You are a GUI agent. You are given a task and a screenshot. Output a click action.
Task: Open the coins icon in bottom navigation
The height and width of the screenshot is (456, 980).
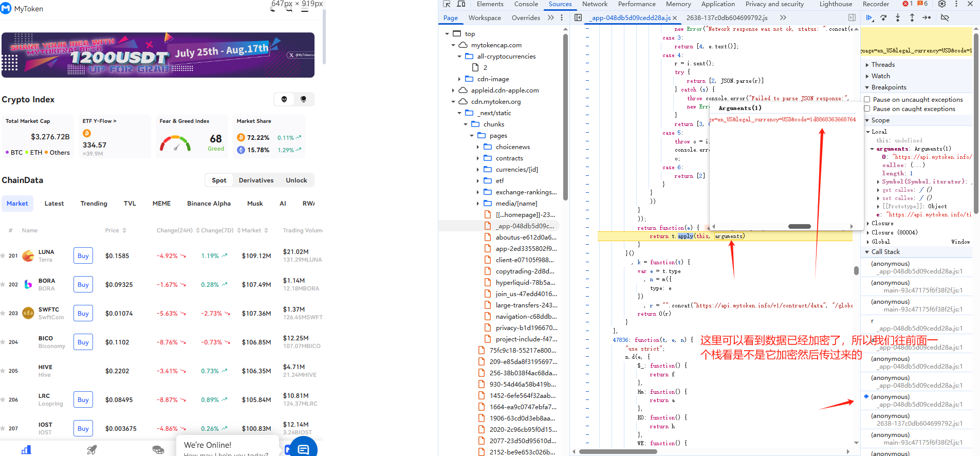(x=158, y=450)
